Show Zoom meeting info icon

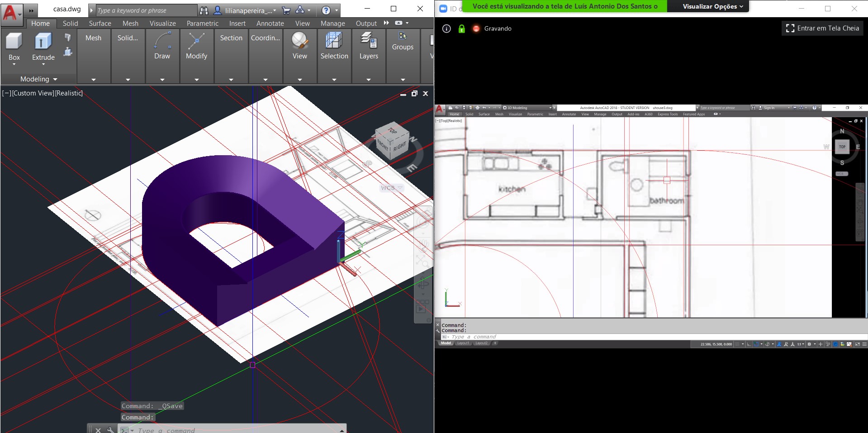coord(446,29)
